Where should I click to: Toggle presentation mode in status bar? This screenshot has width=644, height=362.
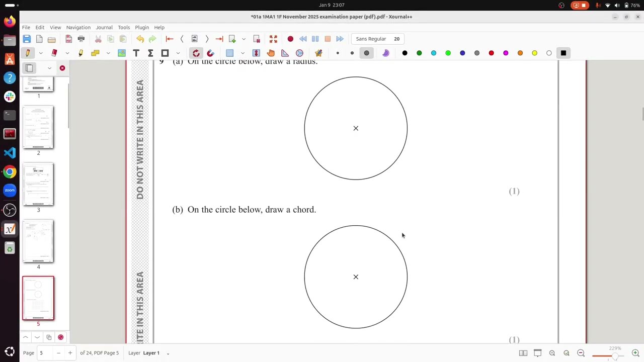coord(537,353)
